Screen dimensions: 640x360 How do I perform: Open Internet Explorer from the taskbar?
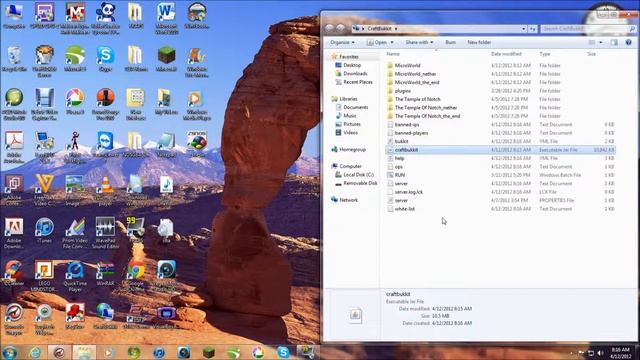(35, 352)
